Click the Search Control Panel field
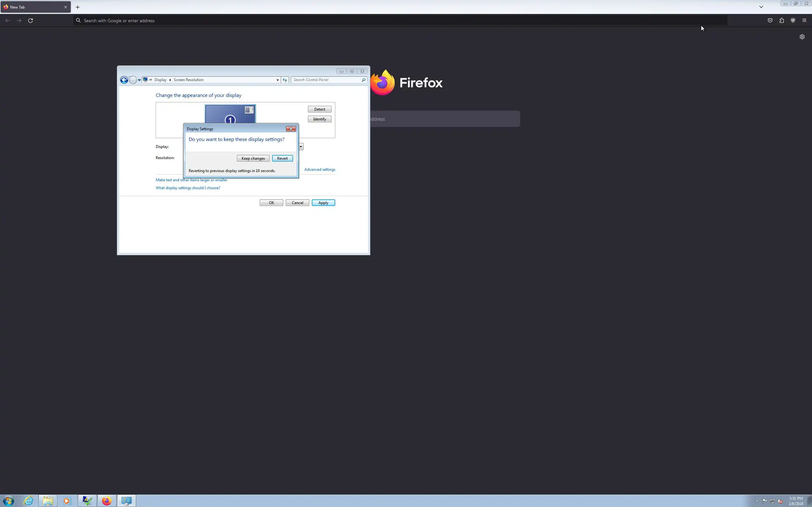Image resolution: width=812 pixels, height=507 pixels. coord(325,80)
